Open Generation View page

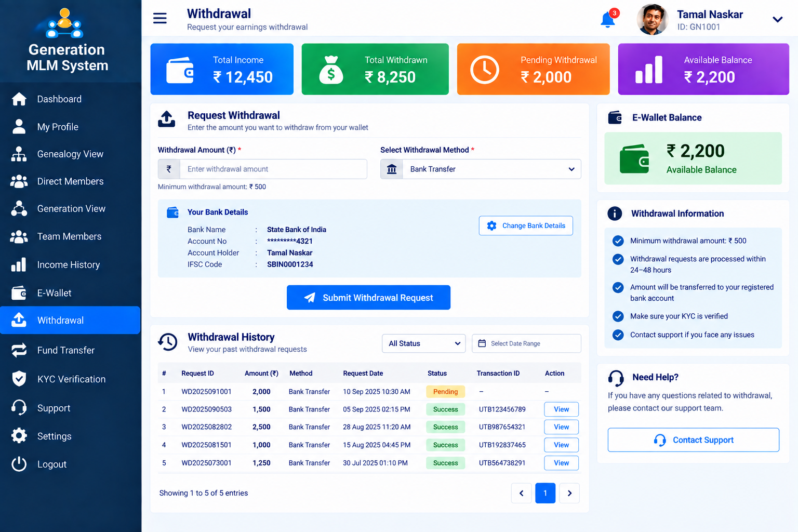pos(70,209)
